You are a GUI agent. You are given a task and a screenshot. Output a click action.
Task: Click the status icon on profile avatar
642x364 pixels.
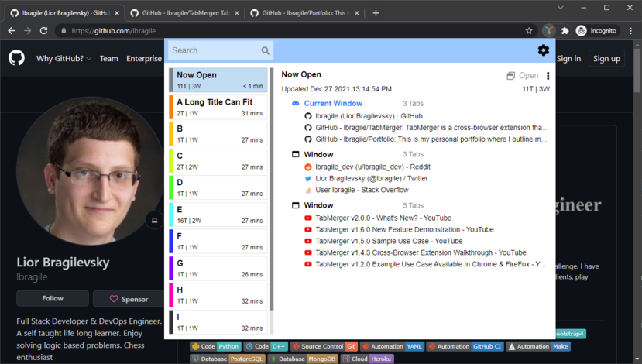coord(154,221)
